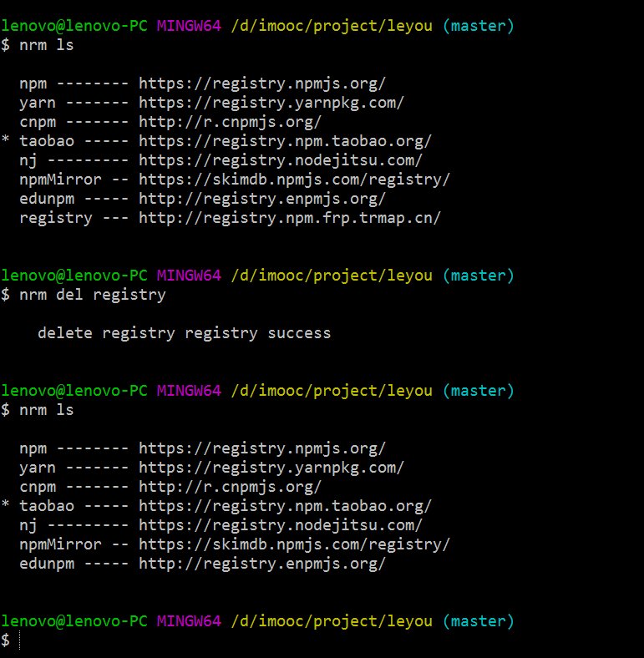Image resolution: width=644 pixels, height=658 pixels.
Task: Click the 'npmMirror' name in the last listing
Action: click(x=60, y=544)
